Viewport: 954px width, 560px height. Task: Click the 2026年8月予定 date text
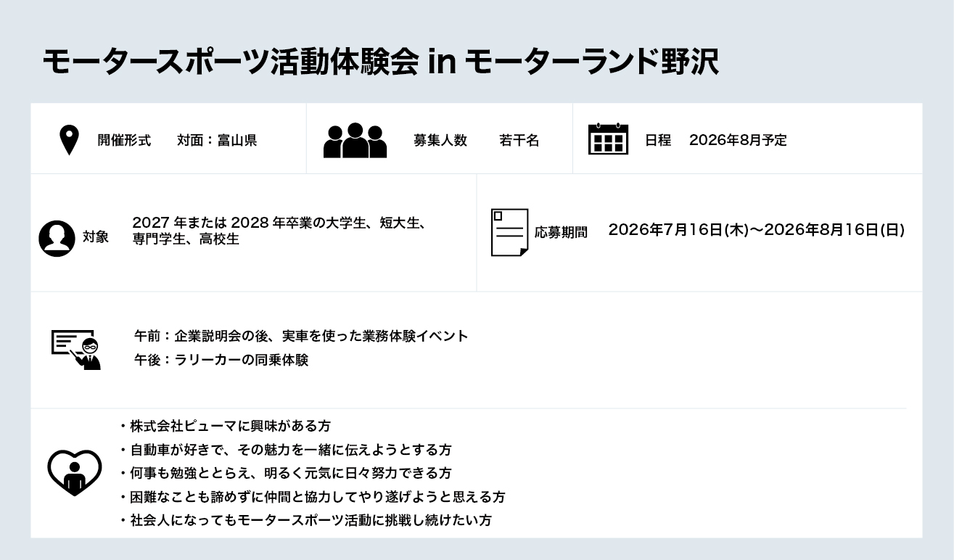[738, 140]
